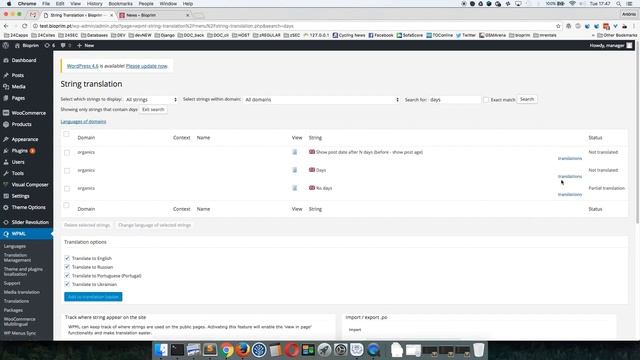Open Users in sidebar
640x360 pixels.
pos(18,162)
